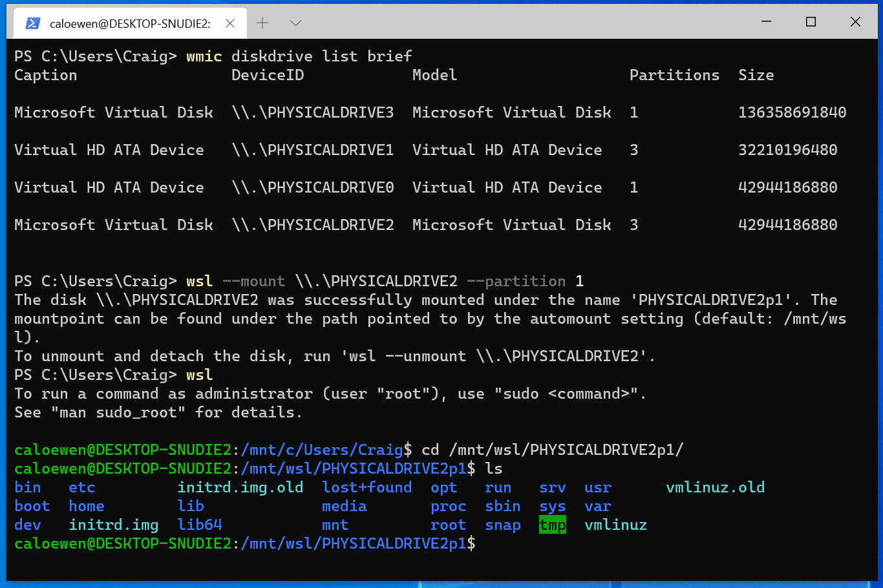This screenshot has height=588, width=883.
Task: Click the PowerShell icon on the terminal tab
Action: [x=31, y=22]
